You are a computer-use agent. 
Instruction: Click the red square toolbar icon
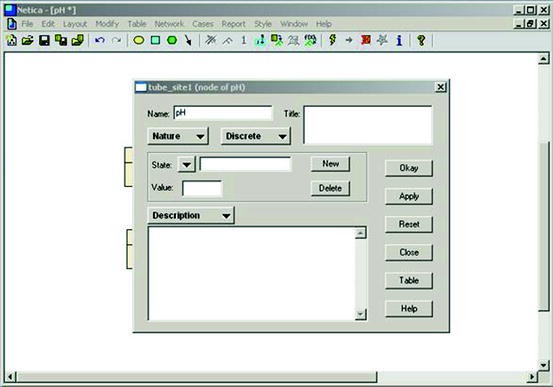[x=366, y=40]
